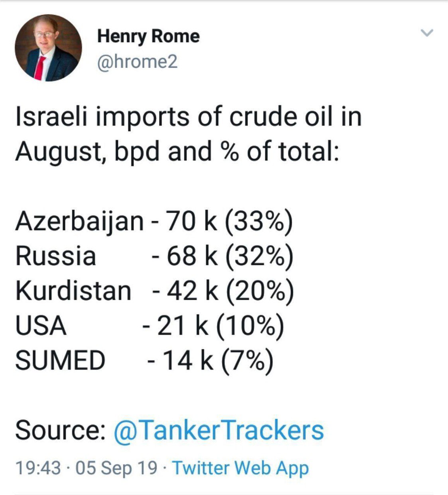Image resolution: width=448 pixels, height=495 pixels.
Task: Open the @hrome2 handle link
Action: click(x=137, y=63)
